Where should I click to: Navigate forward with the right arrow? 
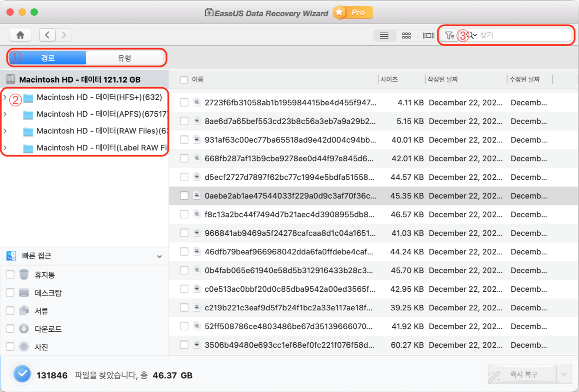pos(64,35)
